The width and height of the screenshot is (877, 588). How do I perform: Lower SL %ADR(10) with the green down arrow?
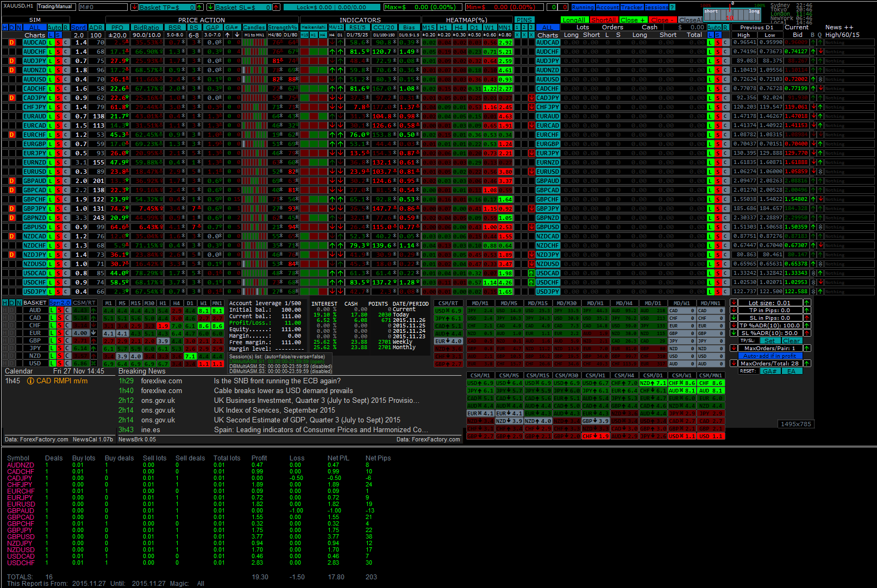(734, 333)
